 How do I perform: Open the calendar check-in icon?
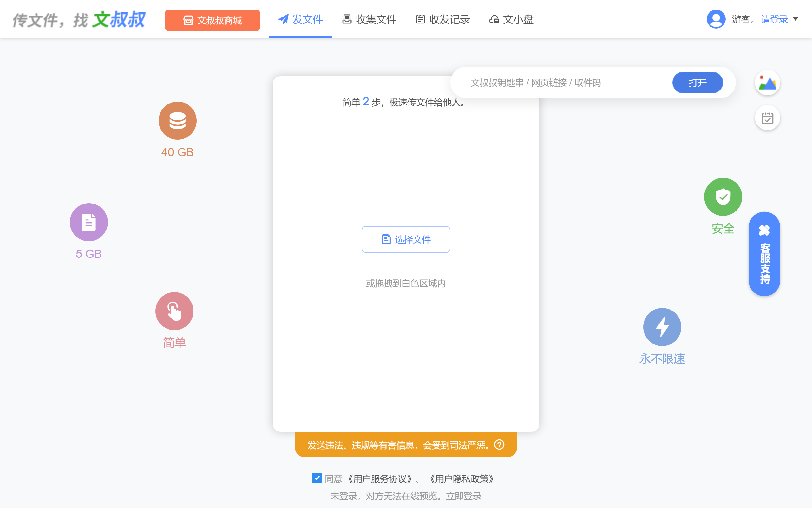click(x=767, y=118)
